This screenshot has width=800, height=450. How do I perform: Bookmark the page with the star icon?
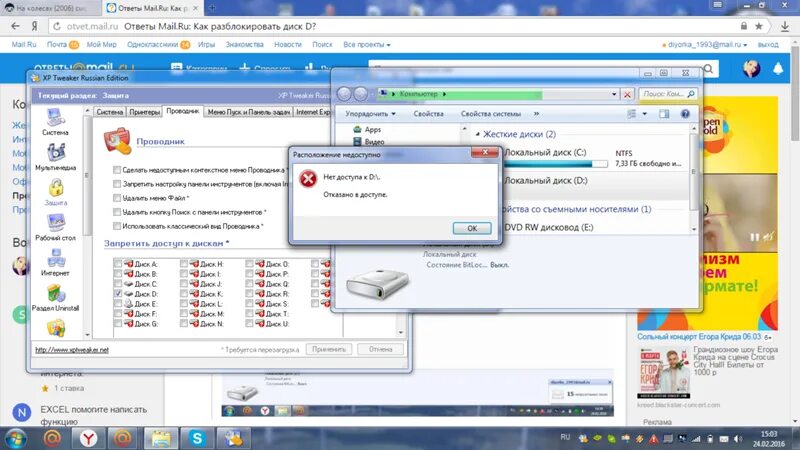point(759,26)
